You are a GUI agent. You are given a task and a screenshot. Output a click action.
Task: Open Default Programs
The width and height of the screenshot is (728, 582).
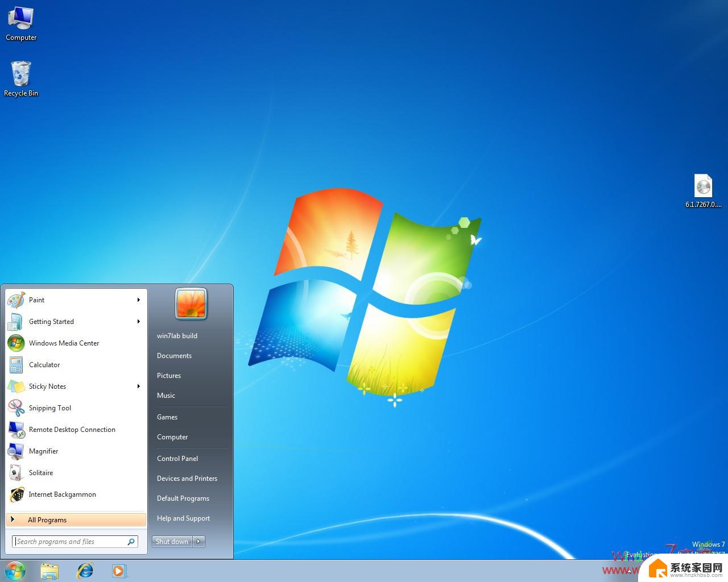point(183,498)
